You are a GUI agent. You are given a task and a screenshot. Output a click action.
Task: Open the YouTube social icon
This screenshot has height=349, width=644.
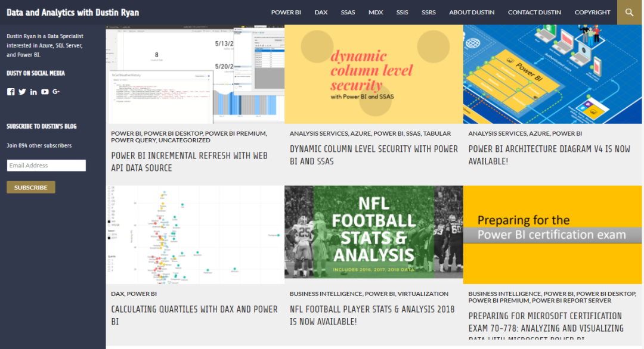pos(45,92)
